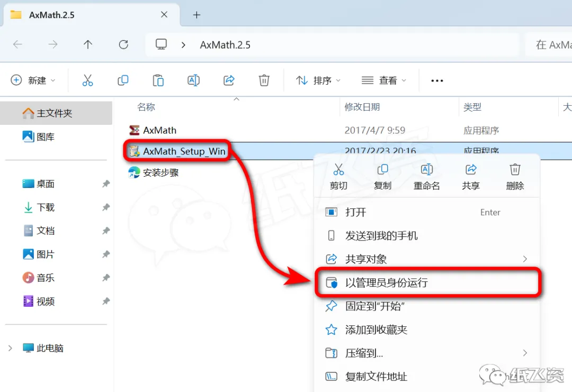Image resolution: width=572 pixels, height=392 pixels.
Task: Click the AxMath application file icon
Action: [x=134, y=130]
